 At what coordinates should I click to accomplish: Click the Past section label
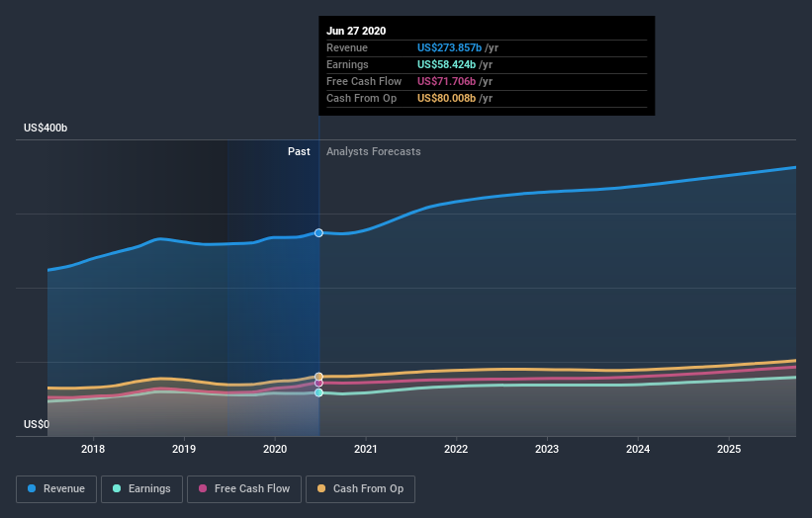point(299,151)
